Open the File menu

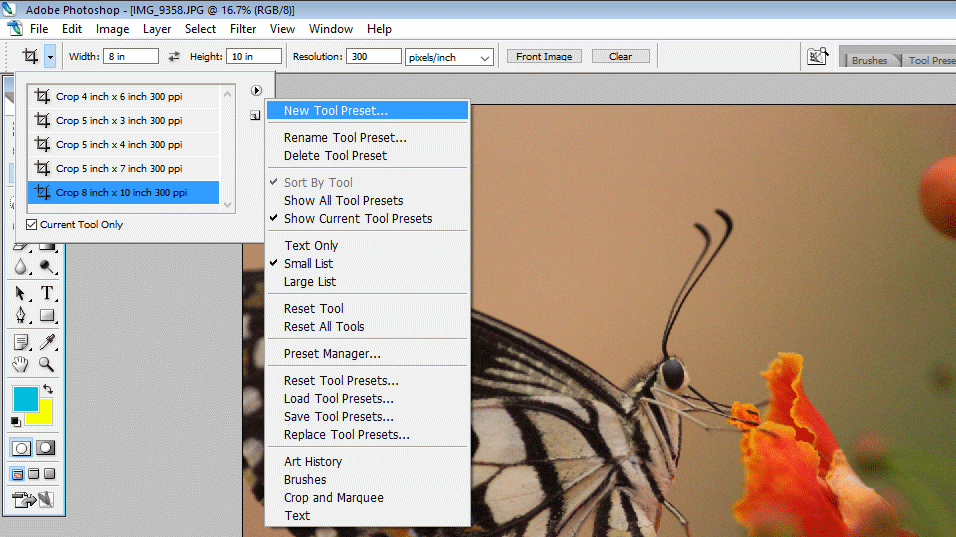(x=39, y=29)
